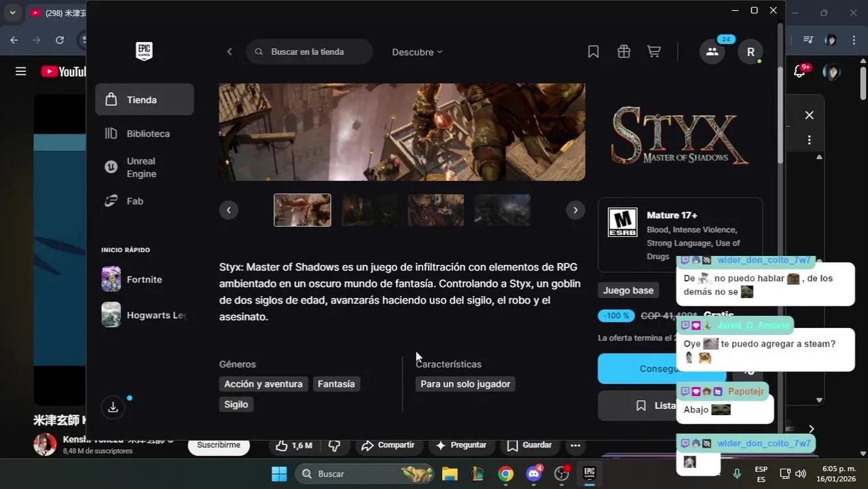Click Preguntar under the YouTube video
Viewport: 868px width, 489px height.
coord(461,446)
